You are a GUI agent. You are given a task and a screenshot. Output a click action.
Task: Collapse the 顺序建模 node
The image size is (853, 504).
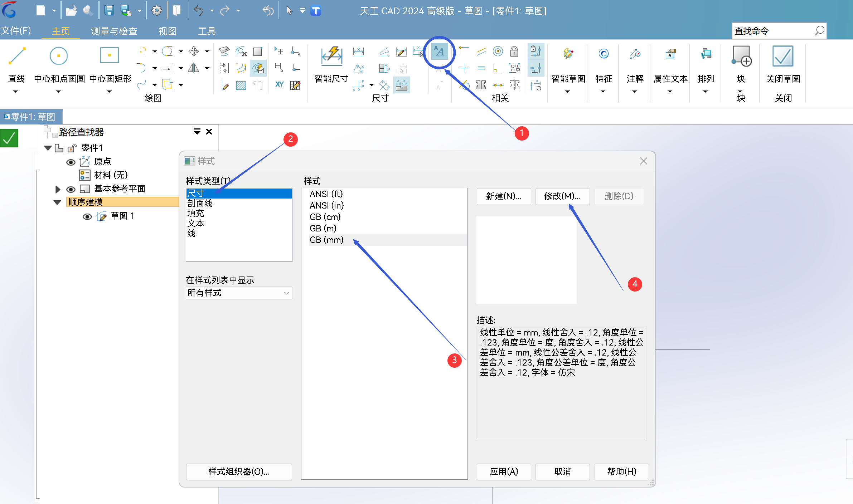pos(57,202)
